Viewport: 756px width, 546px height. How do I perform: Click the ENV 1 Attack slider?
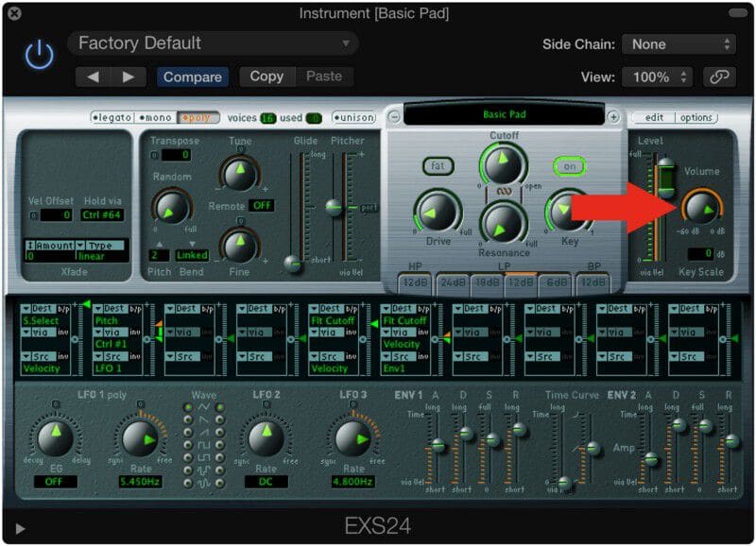coord(438,444)
